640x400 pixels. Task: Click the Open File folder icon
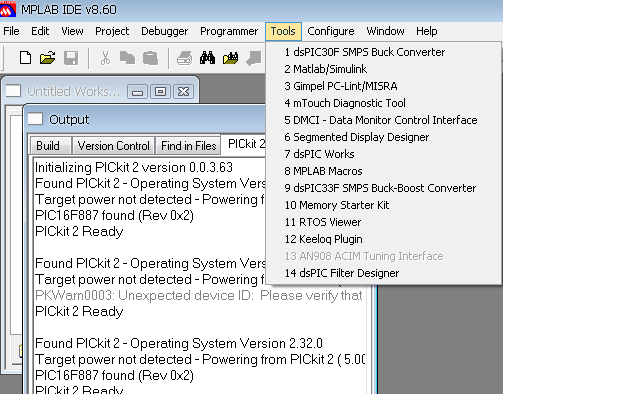coord(48,58)
